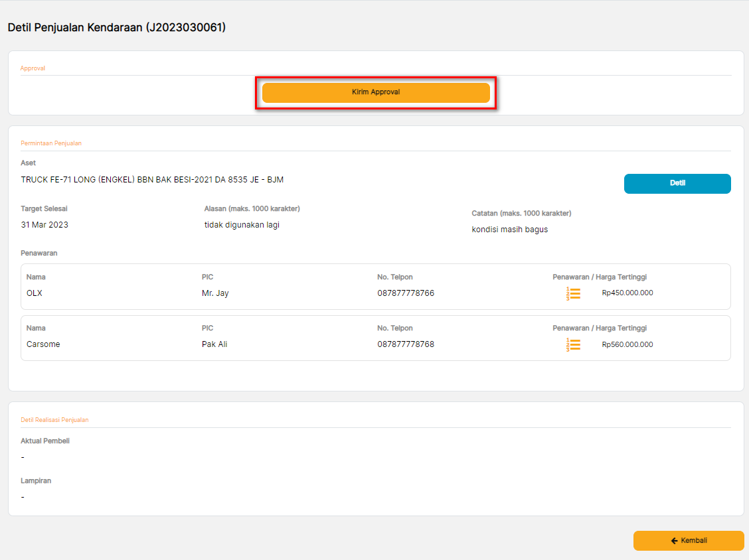Click the TRUCK FE-71 LONG asset name

coord(152,180)
